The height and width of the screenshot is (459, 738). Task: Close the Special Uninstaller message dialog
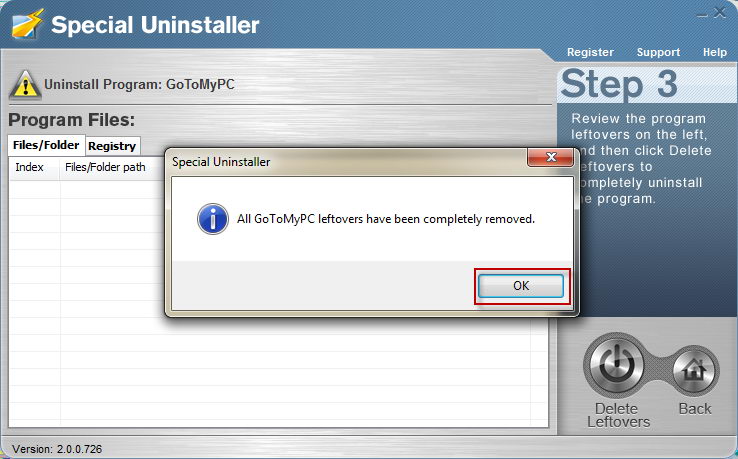coord(551,157)
